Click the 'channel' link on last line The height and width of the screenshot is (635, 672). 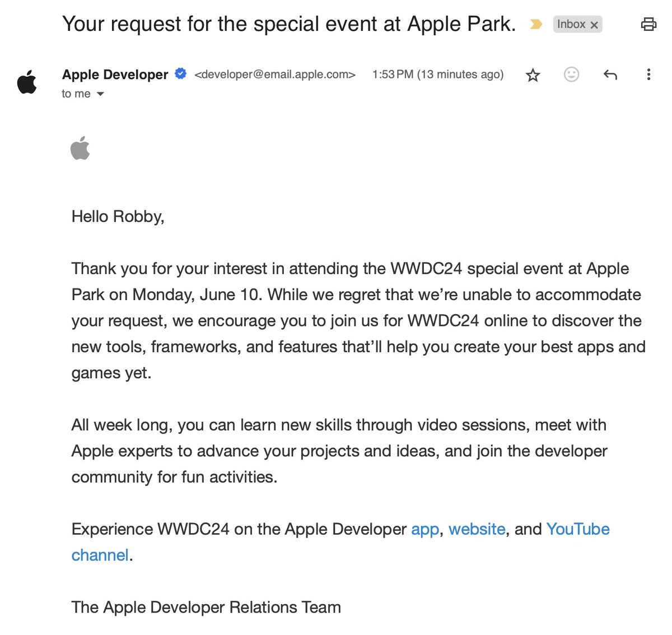(100, 555)
